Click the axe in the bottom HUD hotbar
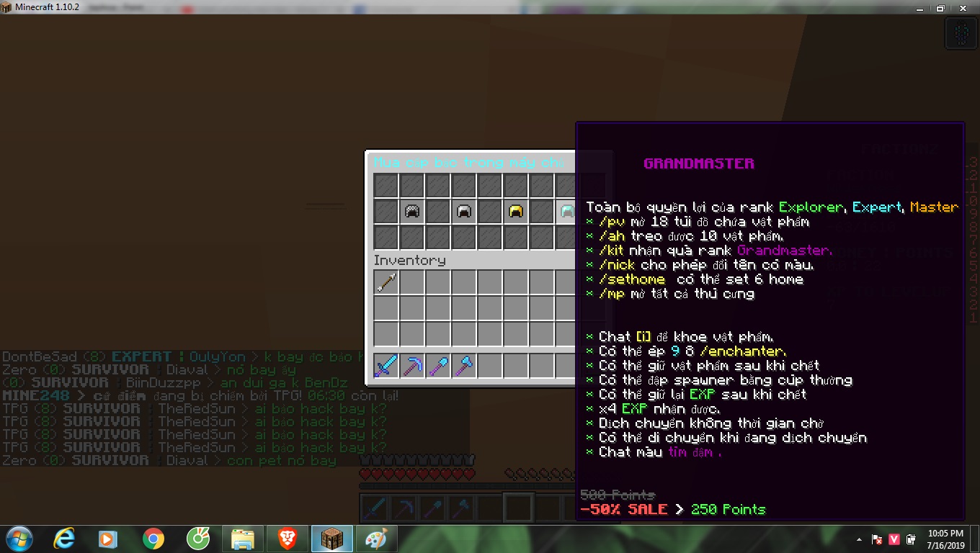This screenshot has height=553, width=980. pos(461,508)
